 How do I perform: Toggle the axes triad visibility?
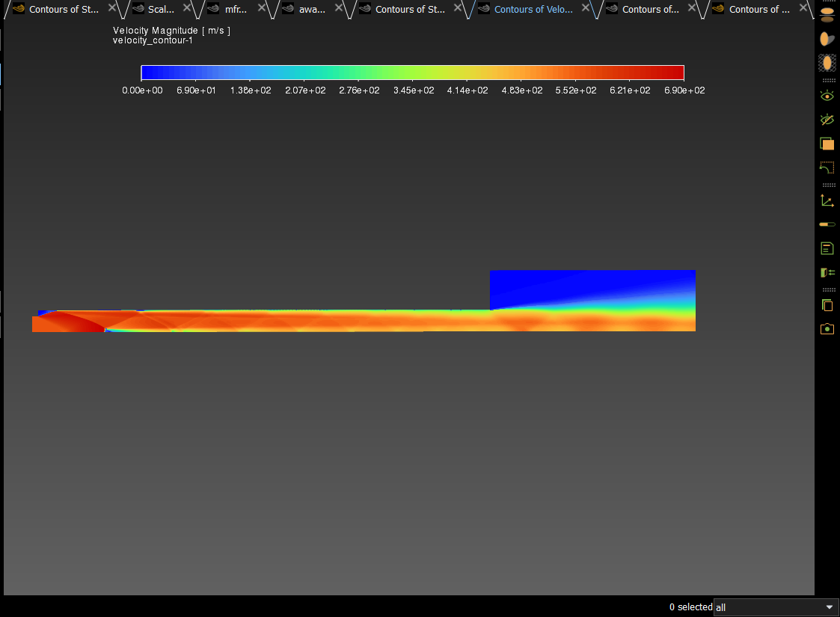pyautogui.click(x=827, y=200)
